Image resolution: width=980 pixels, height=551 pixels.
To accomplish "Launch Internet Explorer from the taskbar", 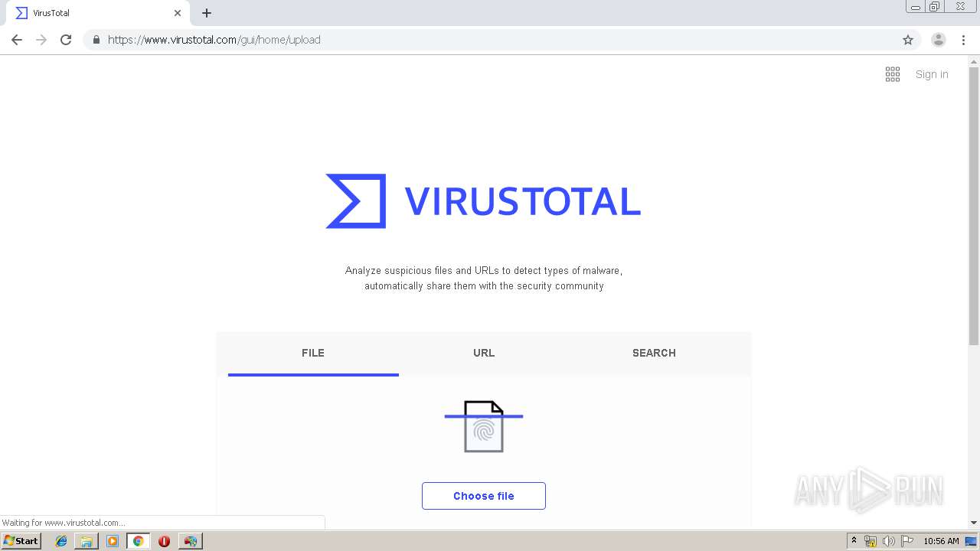I will tap(61, 541).
